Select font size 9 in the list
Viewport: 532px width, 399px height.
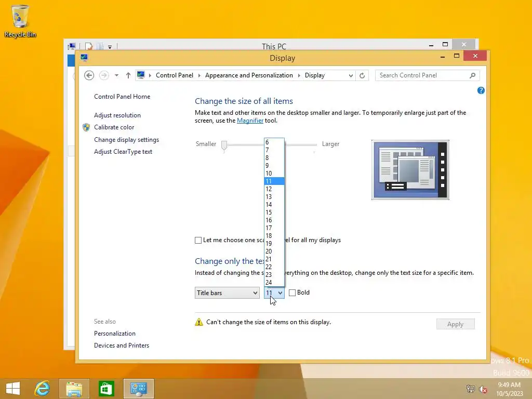pyautogui.click(x=274, y=166)
